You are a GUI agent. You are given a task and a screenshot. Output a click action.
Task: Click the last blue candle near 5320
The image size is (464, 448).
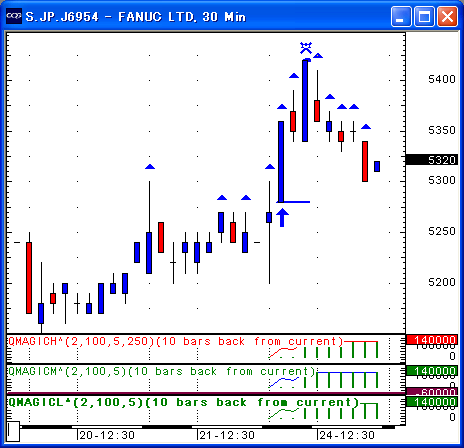click(x=377, y=166)
